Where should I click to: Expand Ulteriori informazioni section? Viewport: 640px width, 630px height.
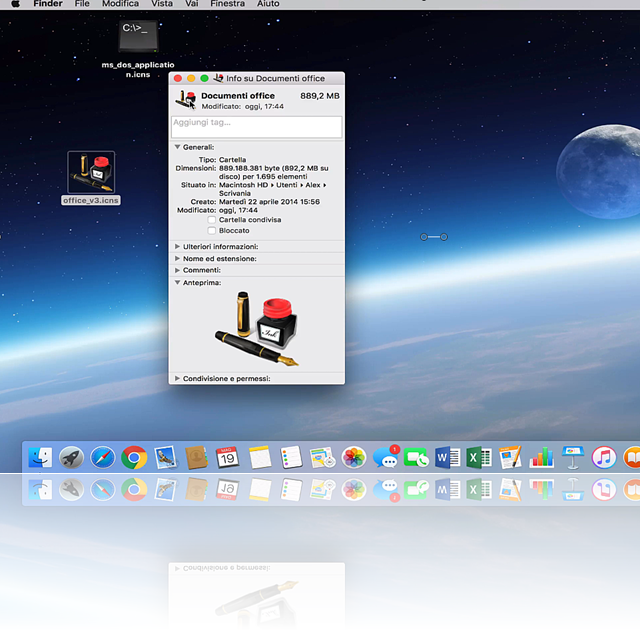tap(178, 246)
